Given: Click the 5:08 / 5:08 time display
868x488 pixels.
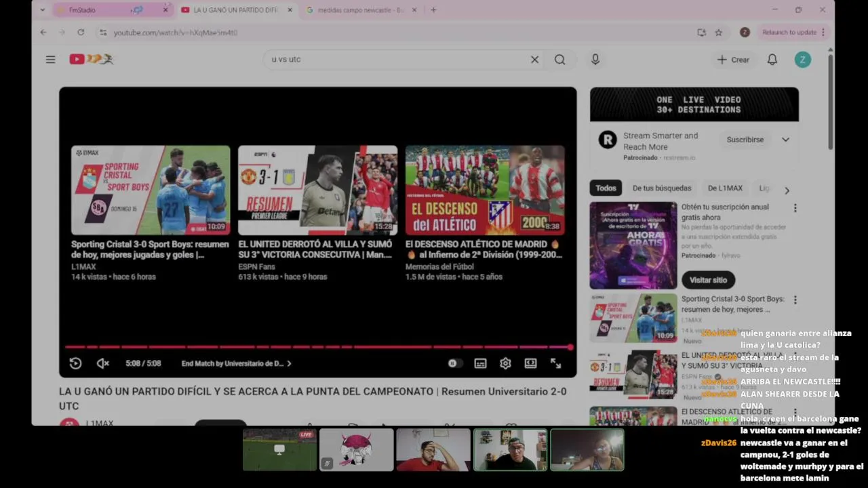Looking at the screenshot, I should (x=143, y=363).
